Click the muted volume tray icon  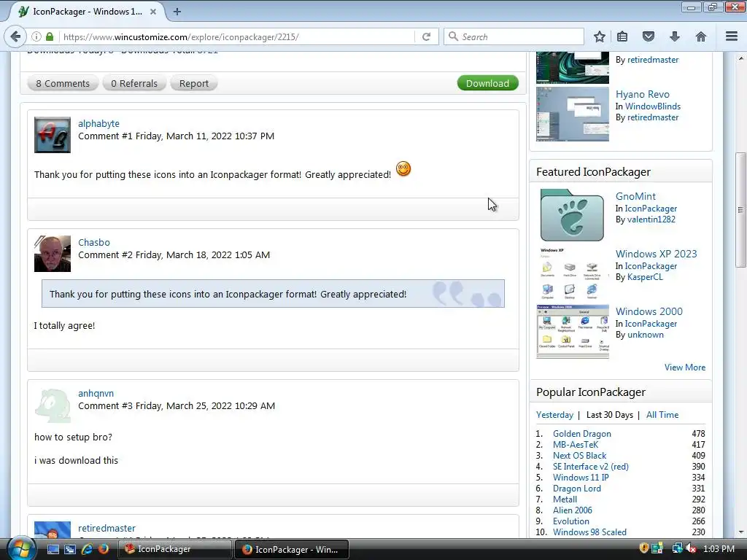[x=690, y=548]
